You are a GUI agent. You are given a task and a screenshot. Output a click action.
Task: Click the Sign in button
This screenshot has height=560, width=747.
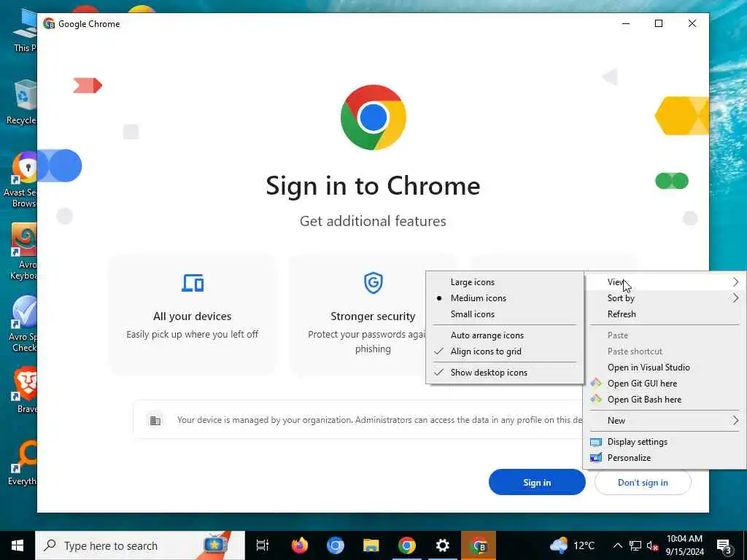(x=537, y=483)
